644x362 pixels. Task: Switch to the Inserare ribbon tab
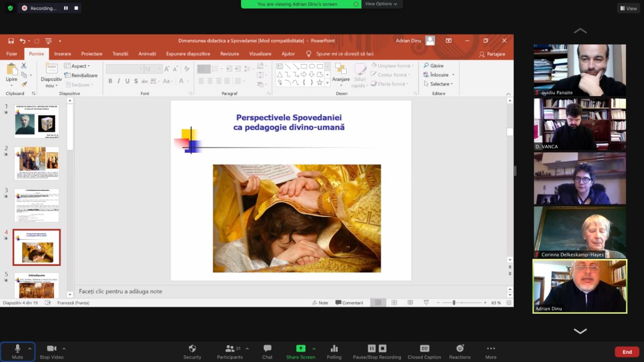pyautogui.click(x=62, y=54)
